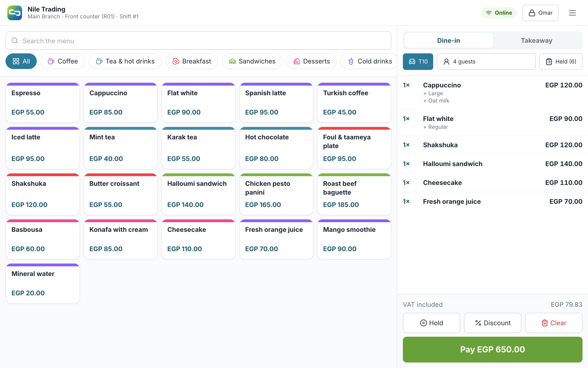Add Foul & taameya plate
Screen dimensions: 588x368
click(354, 148)
